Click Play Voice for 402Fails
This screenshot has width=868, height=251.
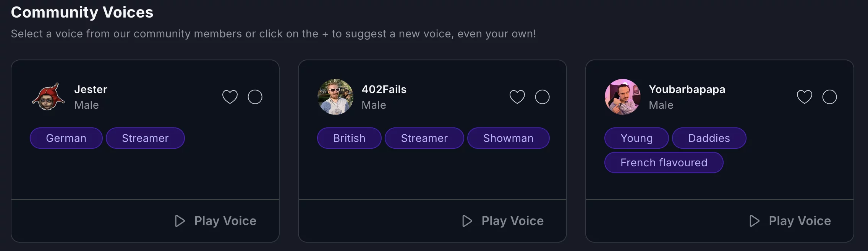(512, 220)
